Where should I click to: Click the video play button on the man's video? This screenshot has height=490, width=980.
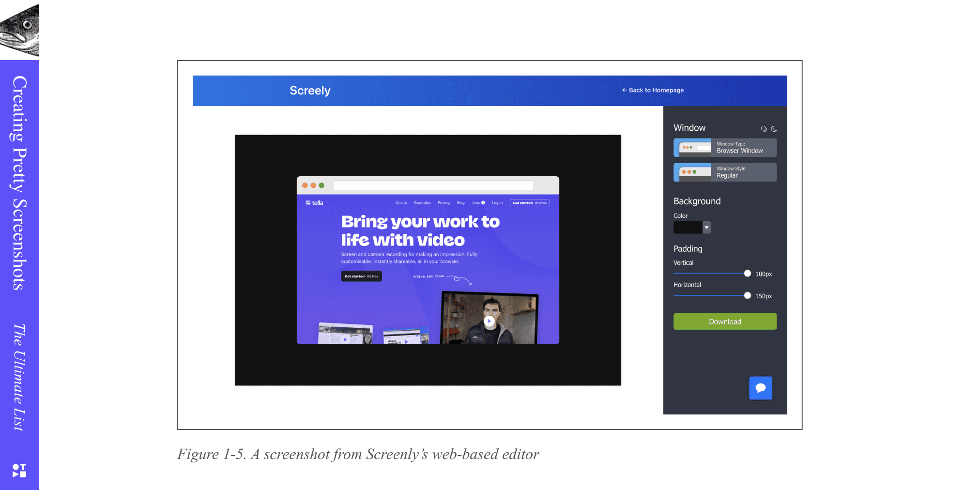click(x=490, y=321)
